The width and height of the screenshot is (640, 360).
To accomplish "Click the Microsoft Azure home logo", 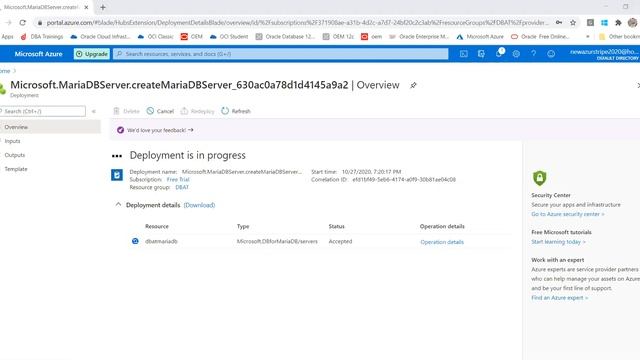I will pos(38,54).
